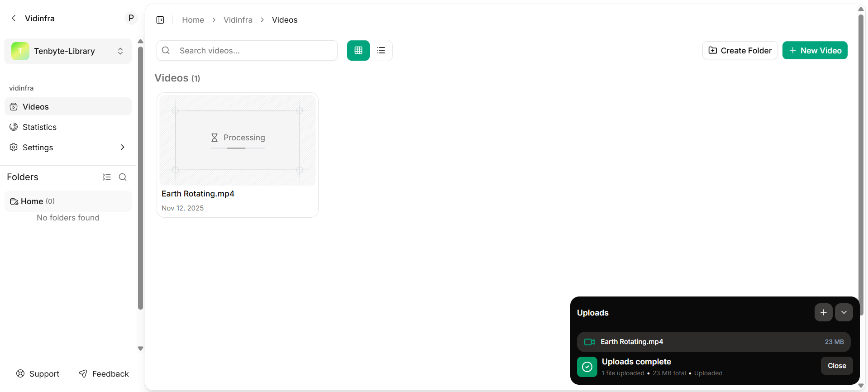Viewport: 868px width, 392px height.
Task: Switch to list view
Action: pyautogui.click(x=381, y=50)
